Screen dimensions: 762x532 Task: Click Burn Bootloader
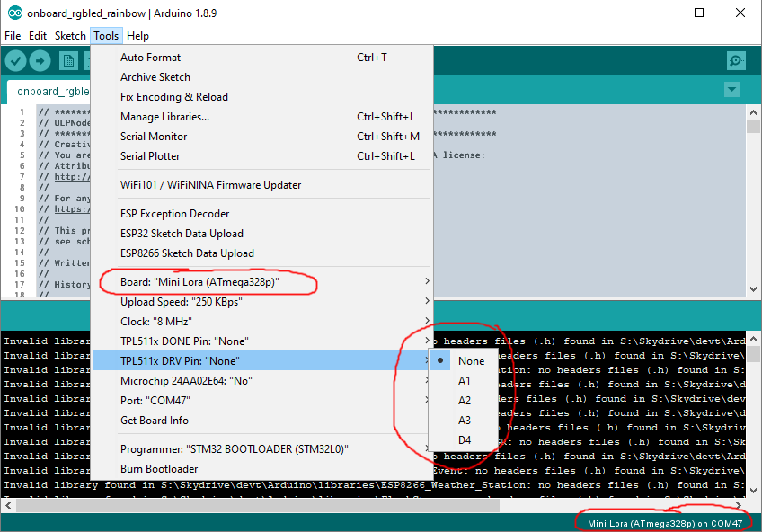(x=261, y=469)
